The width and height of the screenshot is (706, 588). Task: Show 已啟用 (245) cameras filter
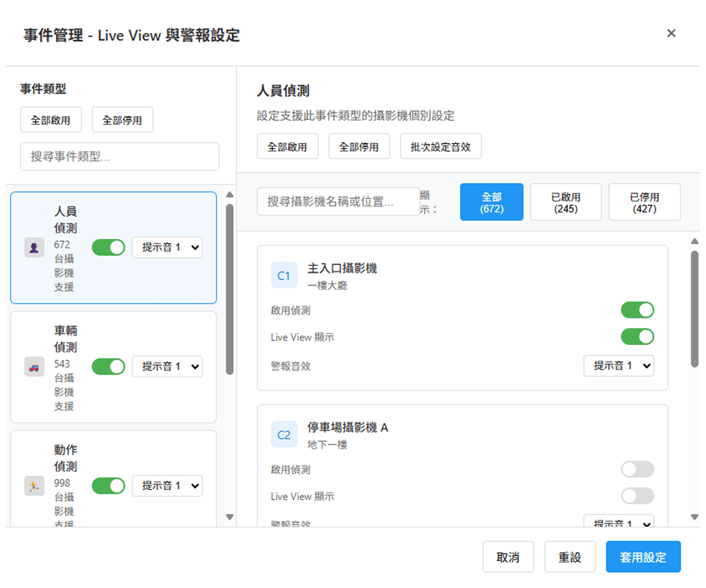(565, 202)
